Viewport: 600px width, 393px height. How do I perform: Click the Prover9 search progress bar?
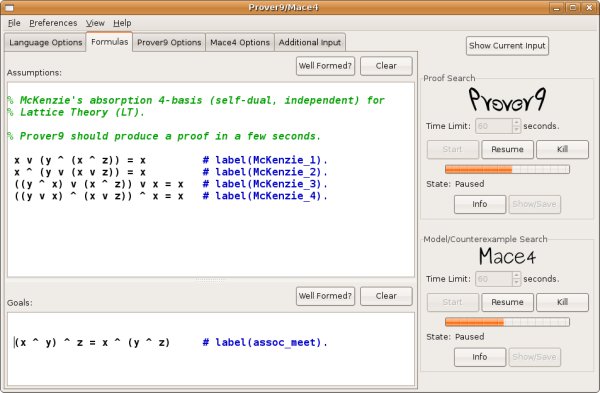coord(507,169)
